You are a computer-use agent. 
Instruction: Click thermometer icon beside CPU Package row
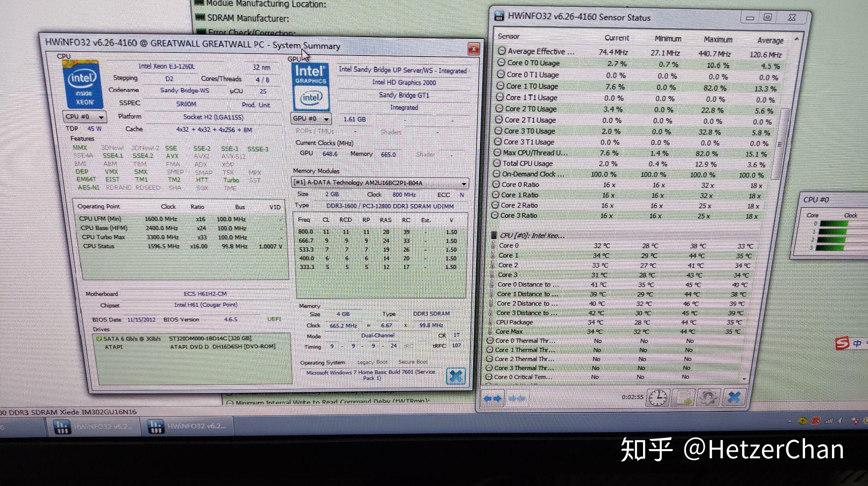[491, 322]
